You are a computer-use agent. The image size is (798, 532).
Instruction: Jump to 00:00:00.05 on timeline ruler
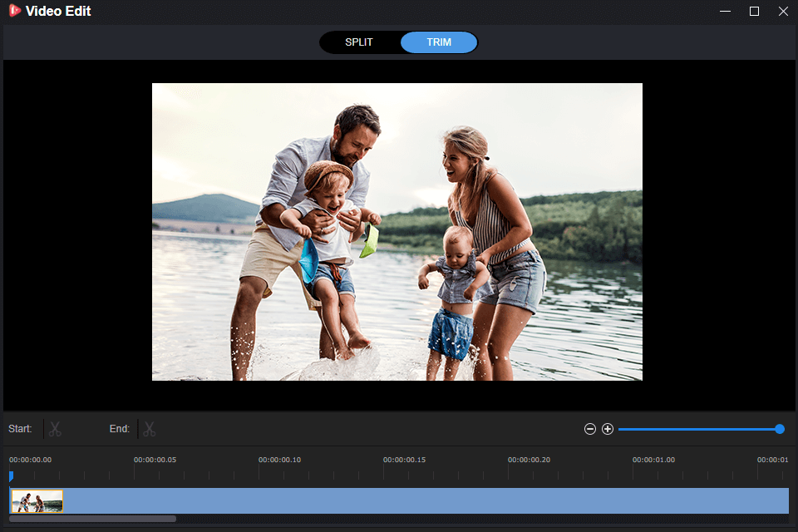135,472
